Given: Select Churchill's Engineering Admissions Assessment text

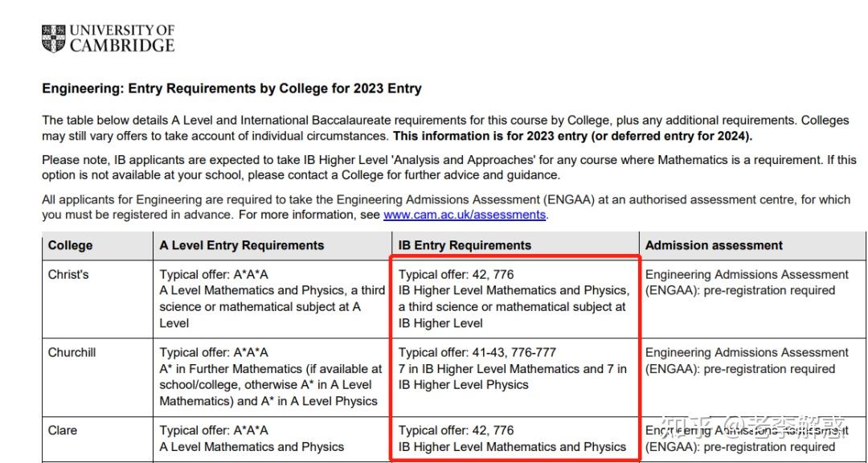Looking at the screenshot, I should click(747, 352).
